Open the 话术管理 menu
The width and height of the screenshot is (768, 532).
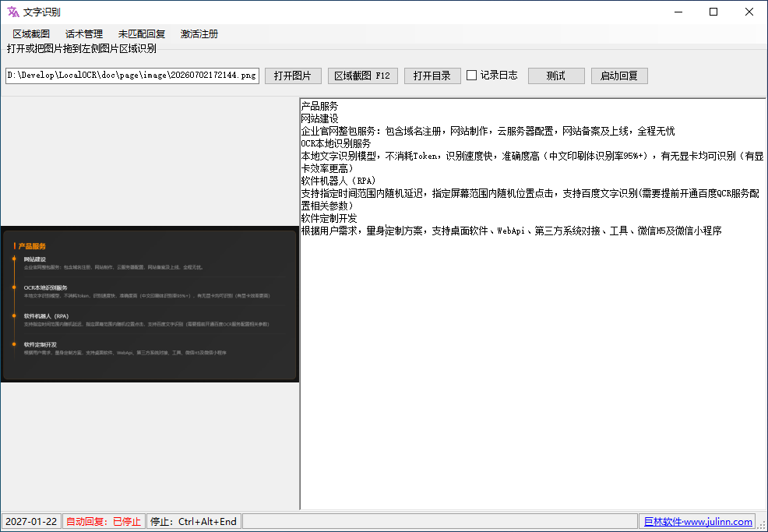pos(84,33)
